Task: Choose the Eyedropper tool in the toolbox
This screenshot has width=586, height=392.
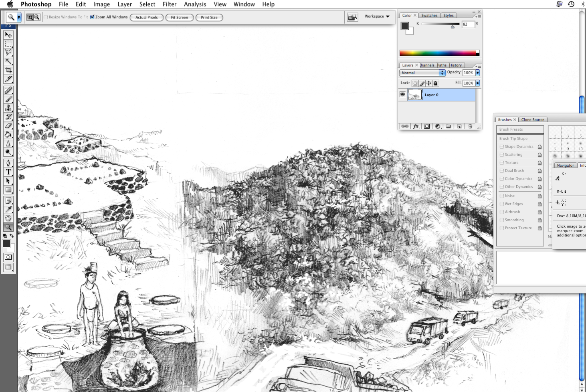Action: tap(8, 209)
